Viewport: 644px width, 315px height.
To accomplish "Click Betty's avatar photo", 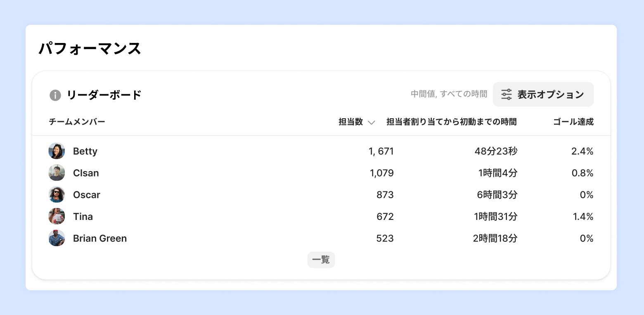I will [57, 151].
